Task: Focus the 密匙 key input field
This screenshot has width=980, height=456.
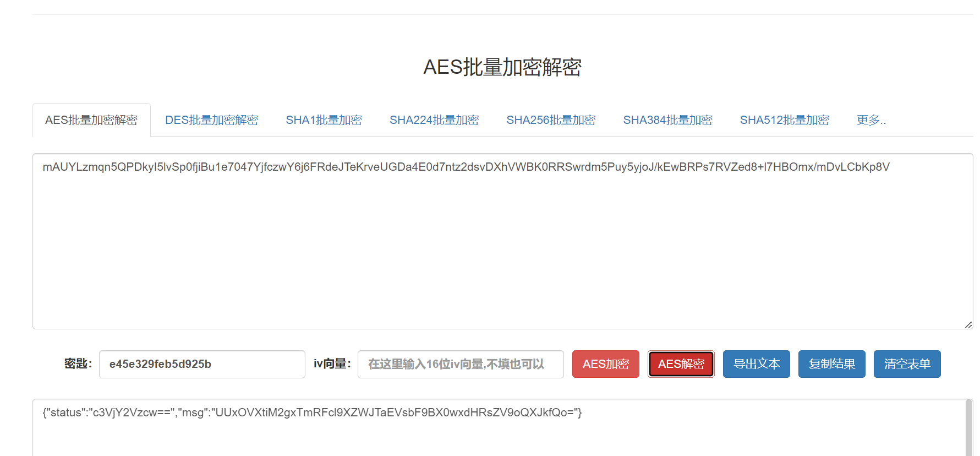Action: click(x=202, y=364)
